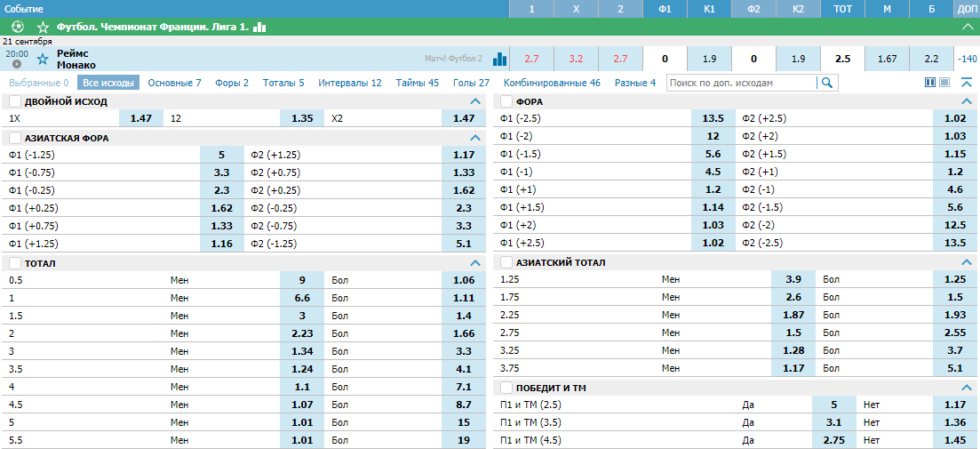Pick double chance X2 at 1.47
Screen dimensions: 980x449
click(x=464, y=117)
